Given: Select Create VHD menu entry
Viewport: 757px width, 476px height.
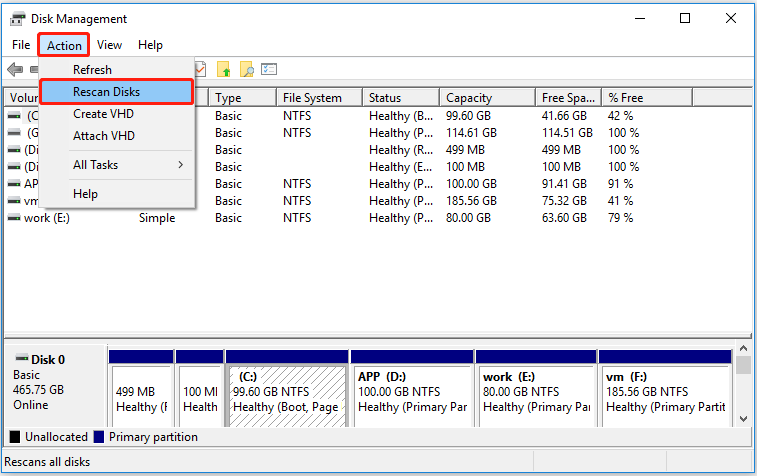Looking at the screenshot, I should (x=117, y=114).
